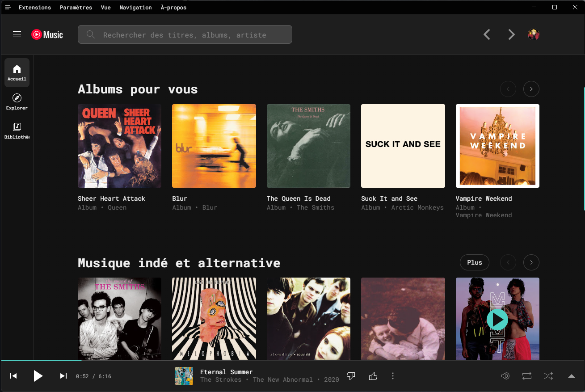Select the Vampire Weekend album cover
Image resolution: width=585 pixels, height=392 pixels.
[497, 146]
